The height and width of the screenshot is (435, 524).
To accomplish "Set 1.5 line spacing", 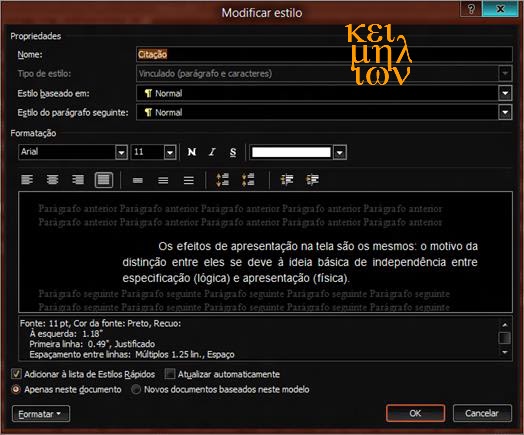I will [163, 180].
